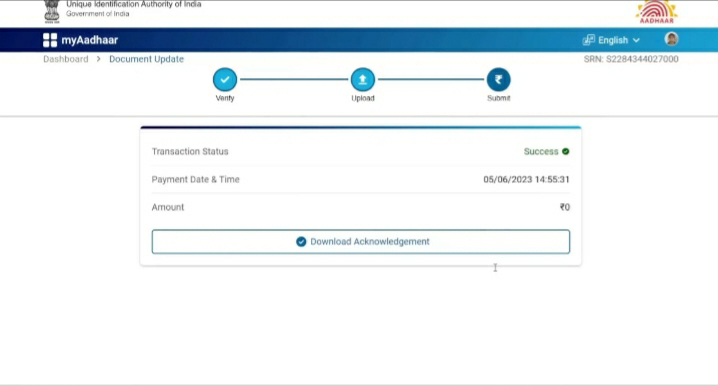
Task: Click the Government of India subtitle
Action: pyautogui.click(x=98, y=14)
